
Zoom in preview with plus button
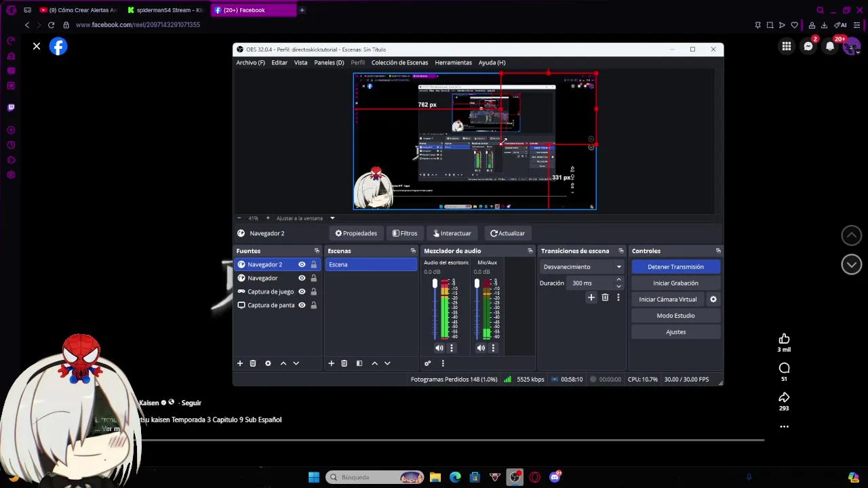click(268, 218)
